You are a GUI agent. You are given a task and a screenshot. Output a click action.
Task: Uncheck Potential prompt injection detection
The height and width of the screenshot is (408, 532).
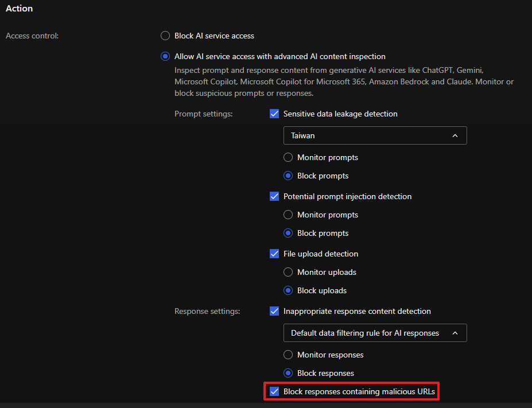coord(274,196)
